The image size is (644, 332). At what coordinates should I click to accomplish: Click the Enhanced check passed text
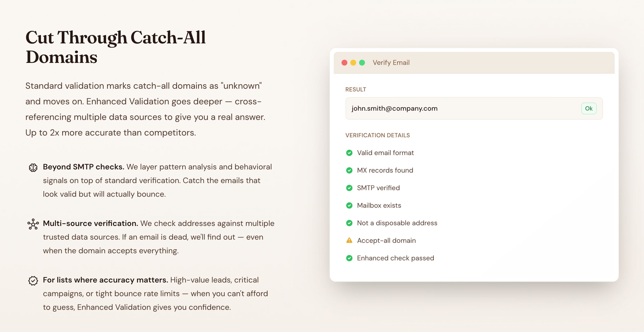pos(395,258)
